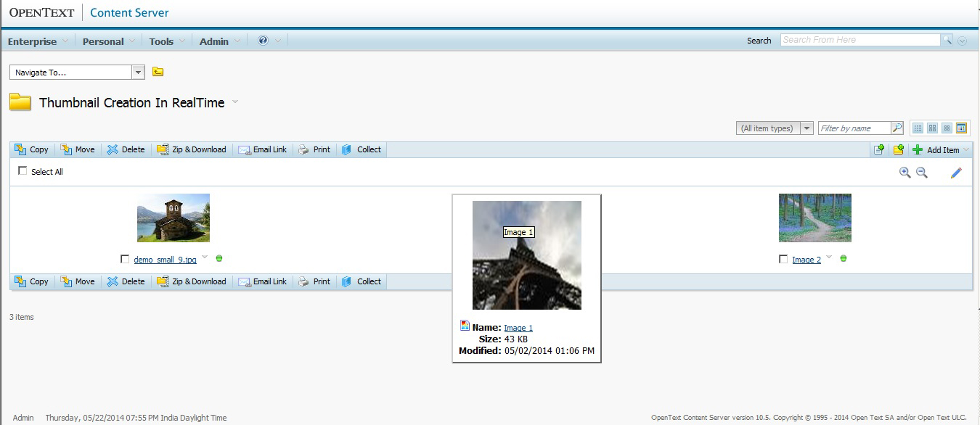Check the box beside Image 2

click(783, 259)
